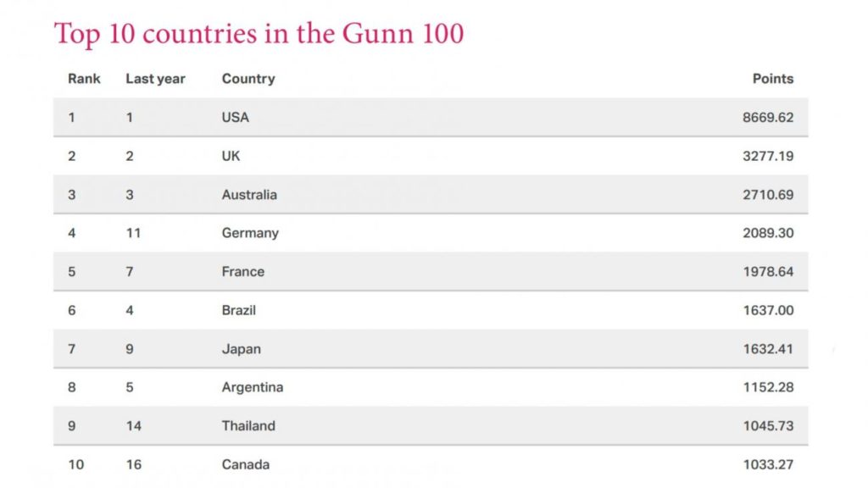Click Germany's points value 2089.30
Image resolution: width=868 pixels, height=488 pixels.
point(768,233)
